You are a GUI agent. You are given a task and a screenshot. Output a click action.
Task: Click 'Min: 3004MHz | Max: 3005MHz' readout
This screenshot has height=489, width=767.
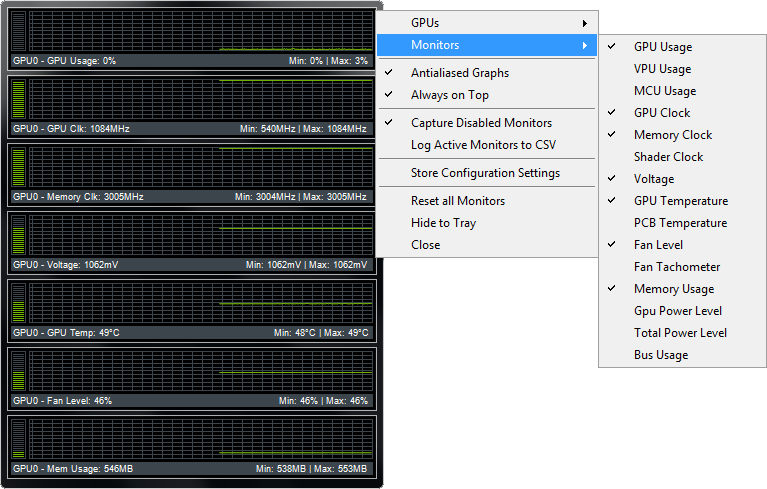coord(301,197)
